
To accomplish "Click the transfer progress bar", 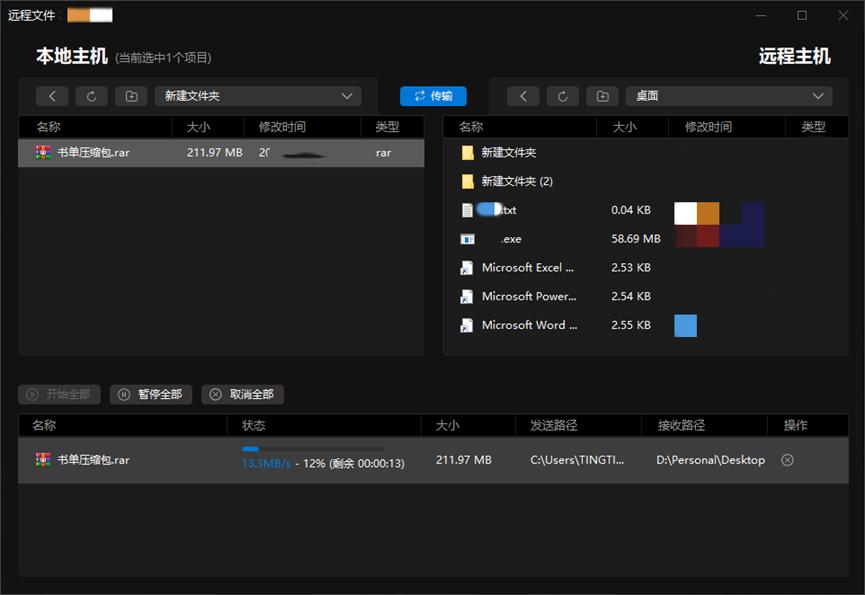I will pyautogui.click(x=315, y=449).
